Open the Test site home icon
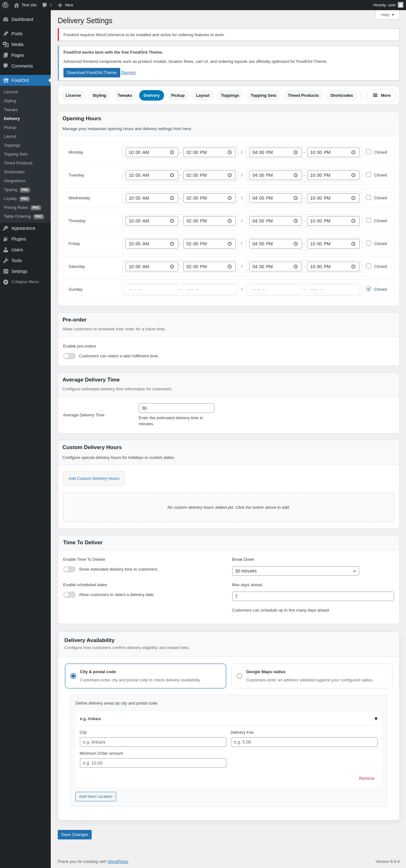 (x=16, y=5)
